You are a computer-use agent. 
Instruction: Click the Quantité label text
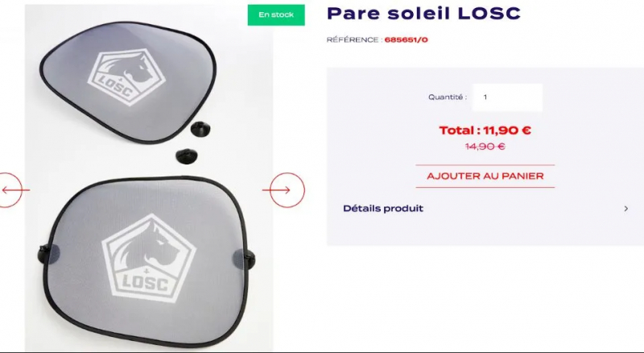pyautogui.click(x=448, y=98)
